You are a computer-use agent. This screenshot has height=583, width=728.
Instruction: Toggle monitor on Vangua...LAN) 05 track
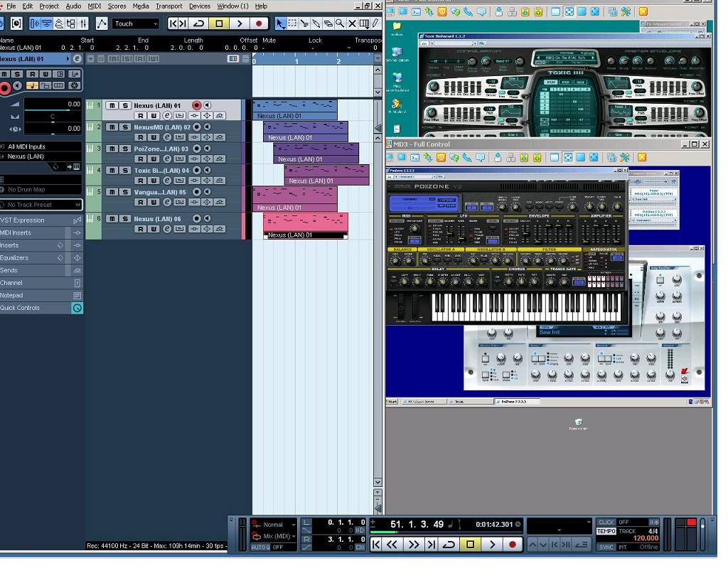pyautogui.click(x=208, y=192)
